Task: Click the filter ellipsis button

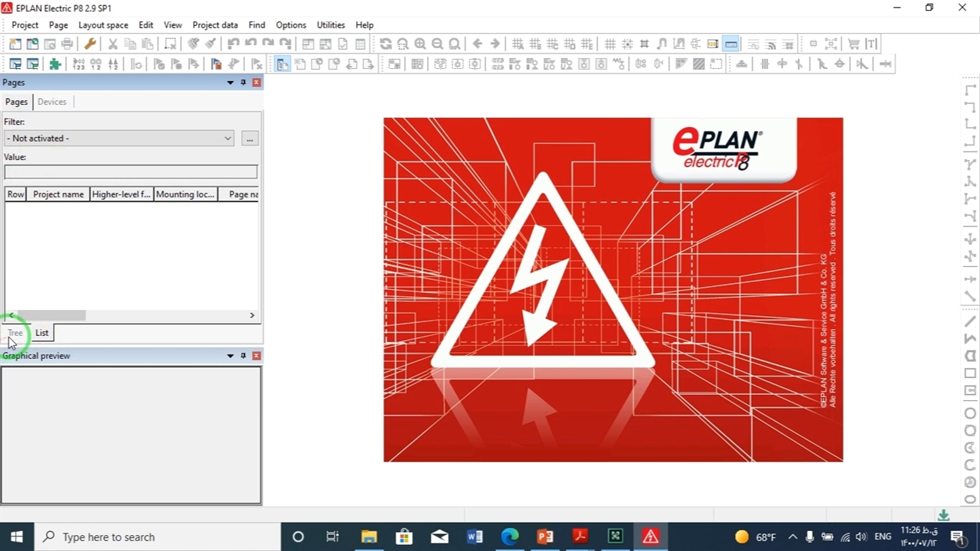Action: pyautogui.click(x=250, y=139)
